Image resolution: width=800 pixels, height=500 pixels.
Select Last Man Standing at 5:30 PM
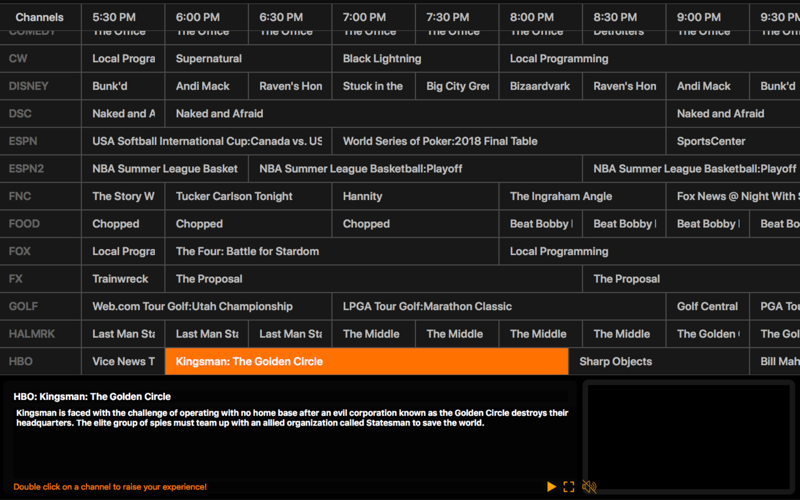tap(123, 334)
